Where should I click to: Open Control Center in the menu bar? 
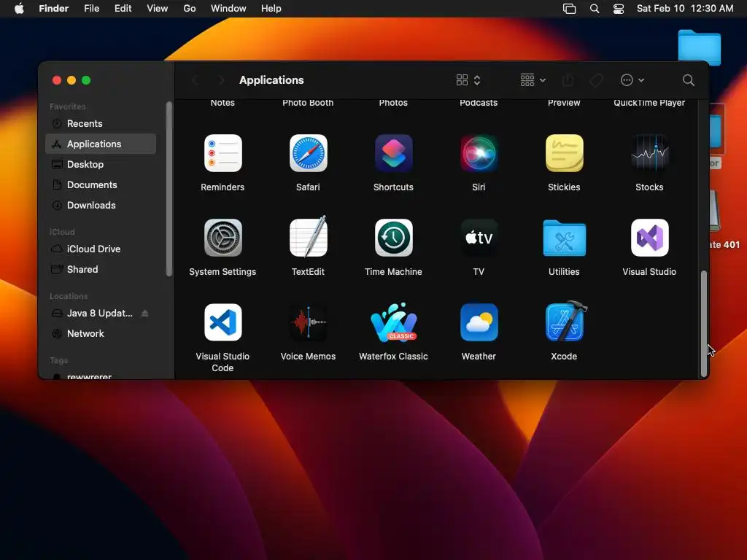[x=619, y=9]
